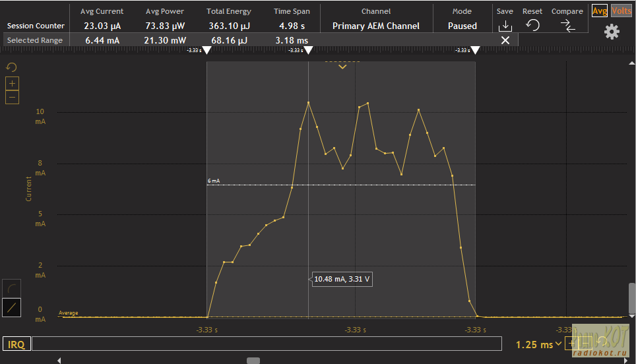Viewport: 636px width, 364px height.
Task: Toggle the Volts trace display
Action: pos(621,11)
